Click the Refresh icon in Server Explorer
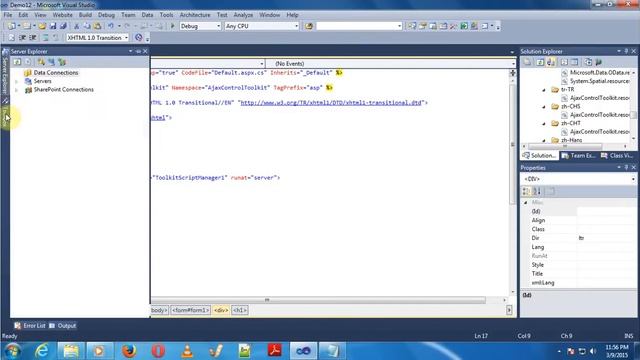The height and width of the screenshot is (360, 640). (17, 62)
